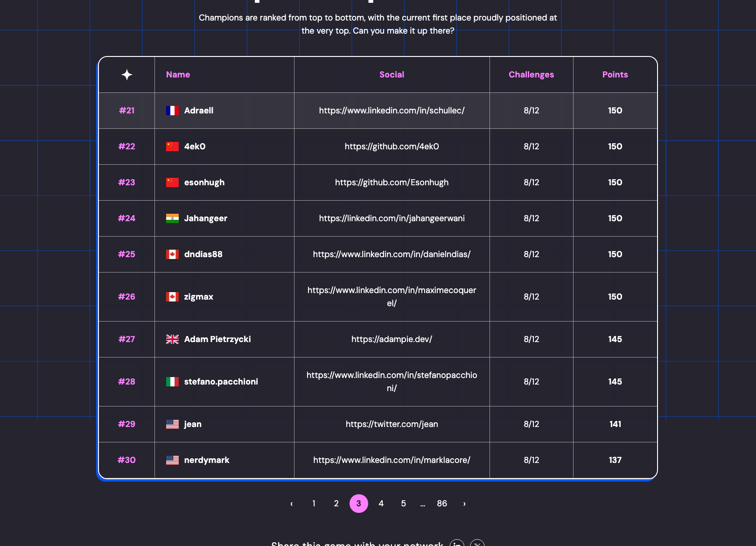756x546 pixels.
Task: Click the Chinese flag beside 4ek0
Action: (172, 146)
